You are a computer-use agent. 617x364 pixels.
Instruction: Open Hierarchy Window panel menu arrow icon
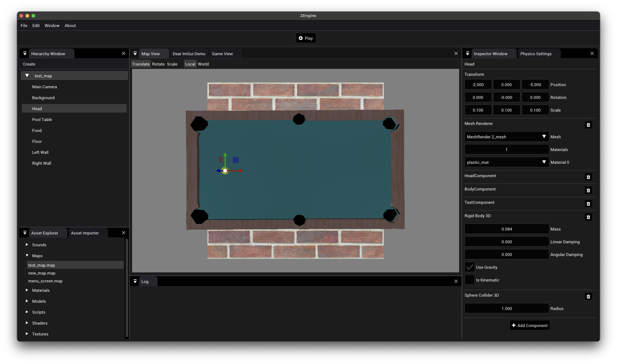(x=25, y=54)
